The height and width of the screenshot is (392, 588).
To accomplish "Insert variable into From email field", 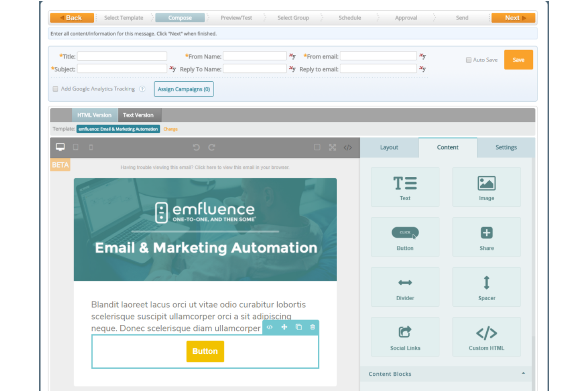I will click(x=422, y=56).
